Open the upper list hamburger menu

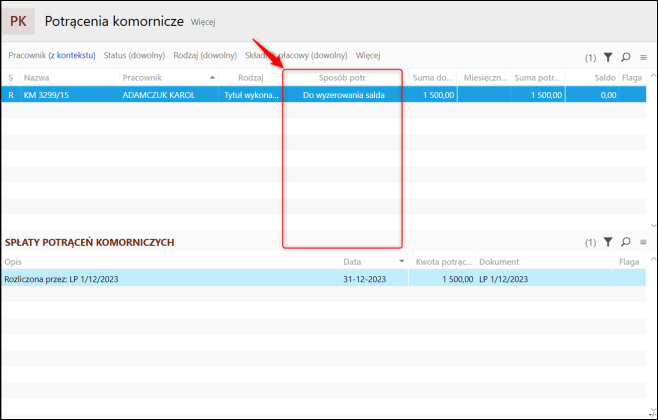(643, 57)
